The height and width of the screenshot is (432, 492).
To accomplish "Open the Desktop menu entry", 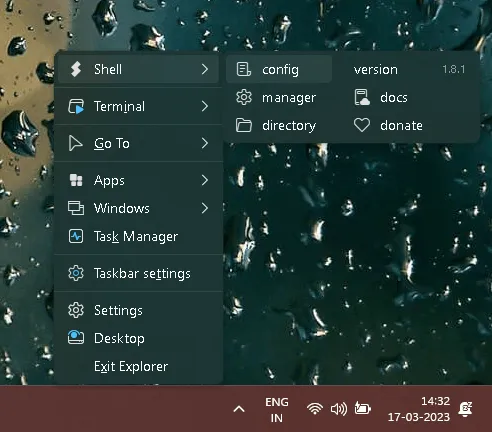I will 138,338.
